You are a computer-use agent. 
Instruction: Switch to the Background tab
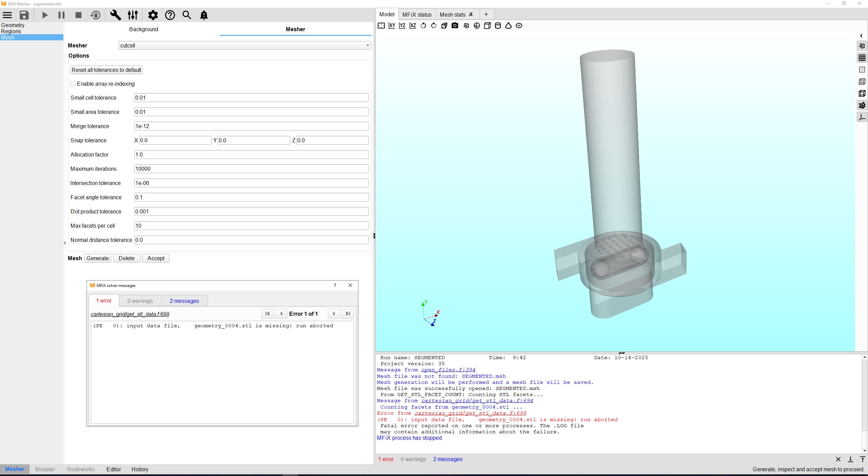click(143, 29)
